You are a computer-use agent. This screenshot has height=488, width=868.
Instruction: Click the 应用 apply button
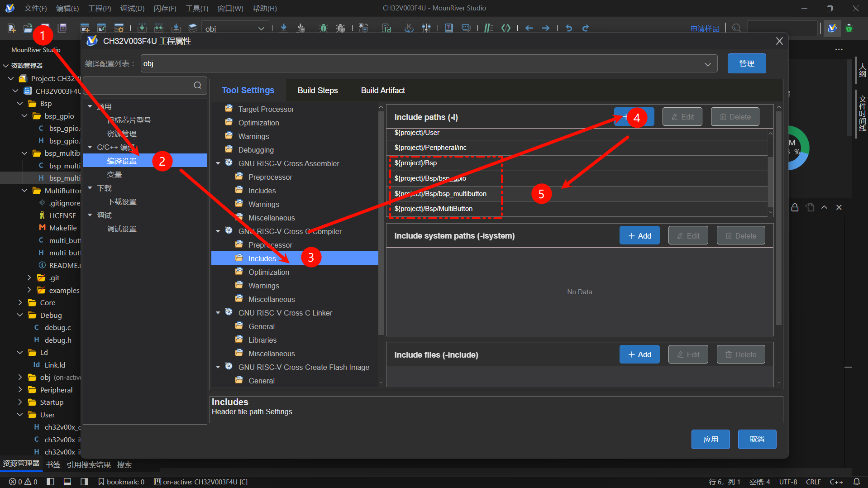711,439
